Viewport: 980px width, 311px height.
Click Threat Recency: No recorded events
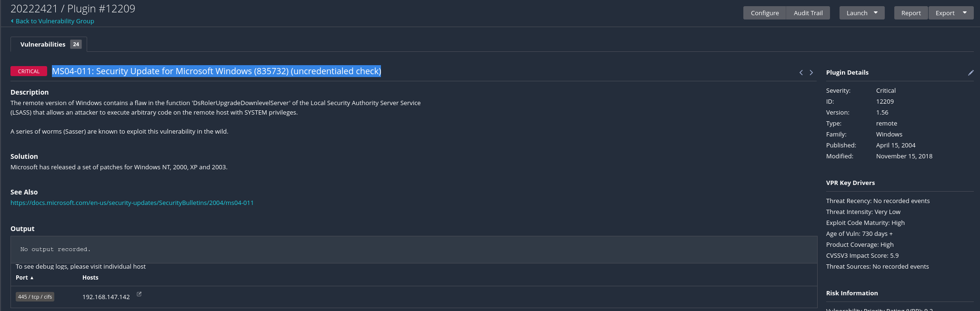[878, 201]
